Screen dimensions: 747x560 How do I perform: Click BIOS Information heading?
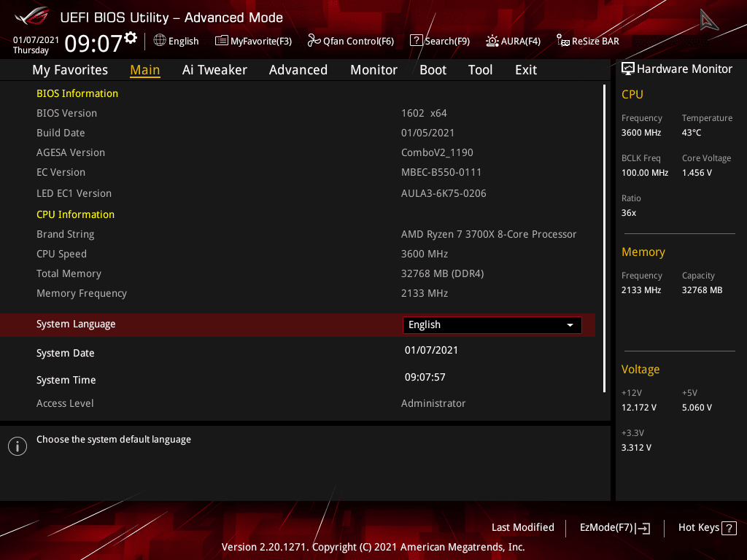click(77, 94)
